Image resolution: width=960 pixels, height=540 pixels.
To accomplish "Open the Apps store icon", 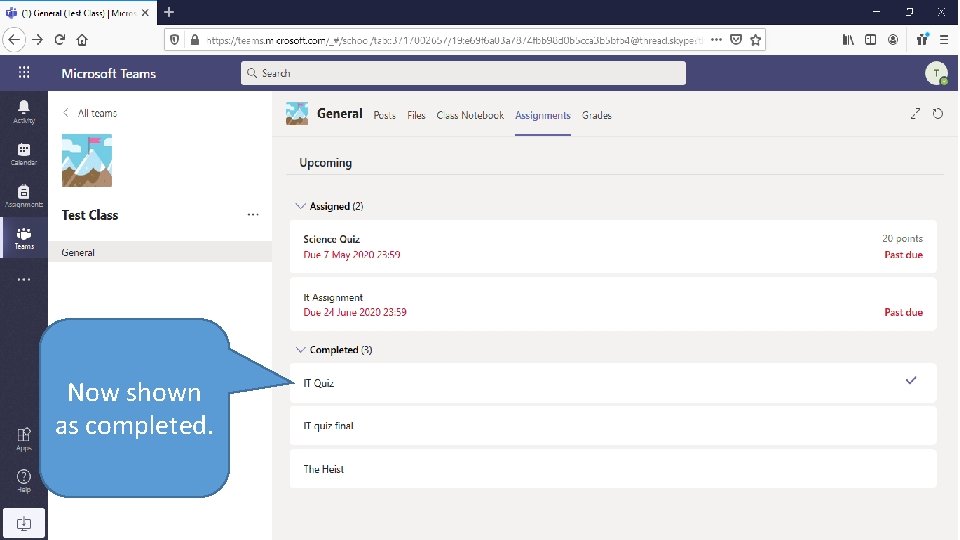I will coord(24,439).
